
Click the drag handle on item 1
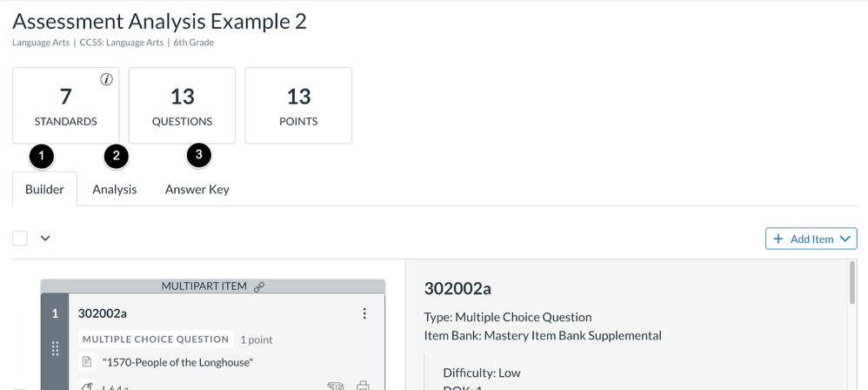tap(55, 348)
